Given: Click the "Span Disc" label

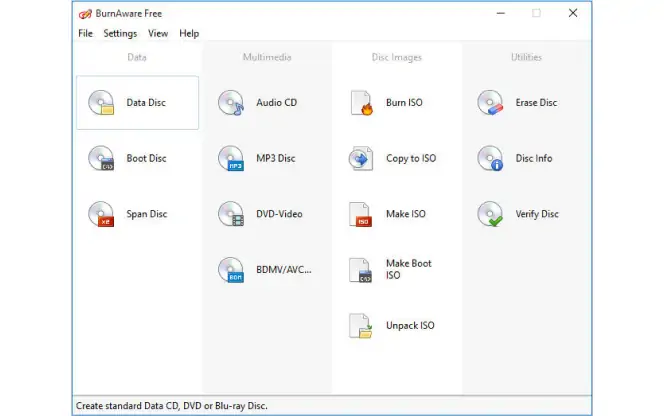Looking at the screenshot, I should pos(147,214).
